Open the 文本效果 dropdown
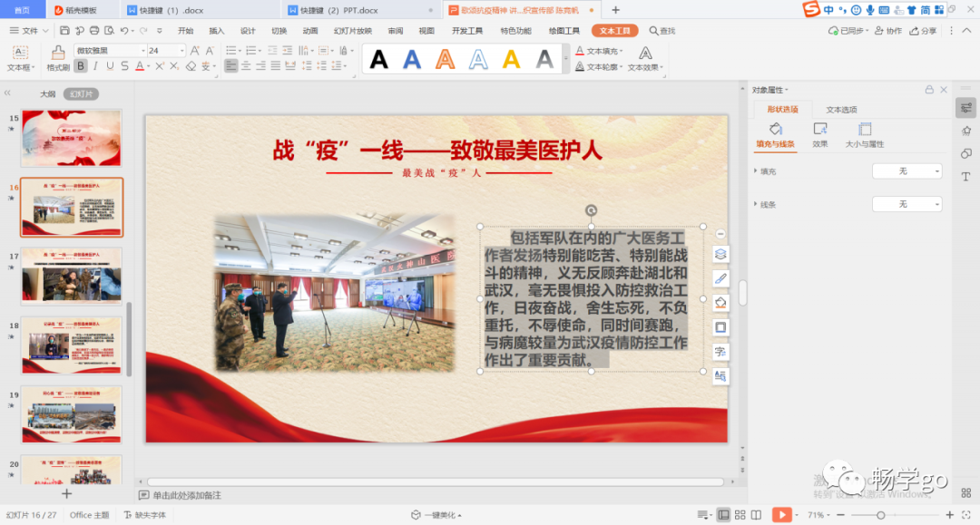The image size is (980, 525). coord(645,59)
